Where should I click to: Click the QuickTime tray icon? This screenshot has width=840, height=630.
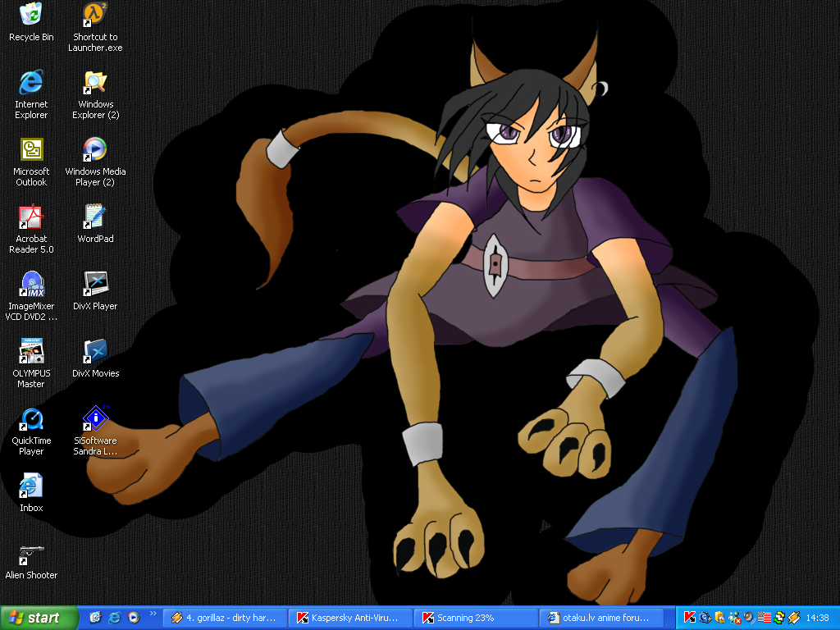pos(705,618)
